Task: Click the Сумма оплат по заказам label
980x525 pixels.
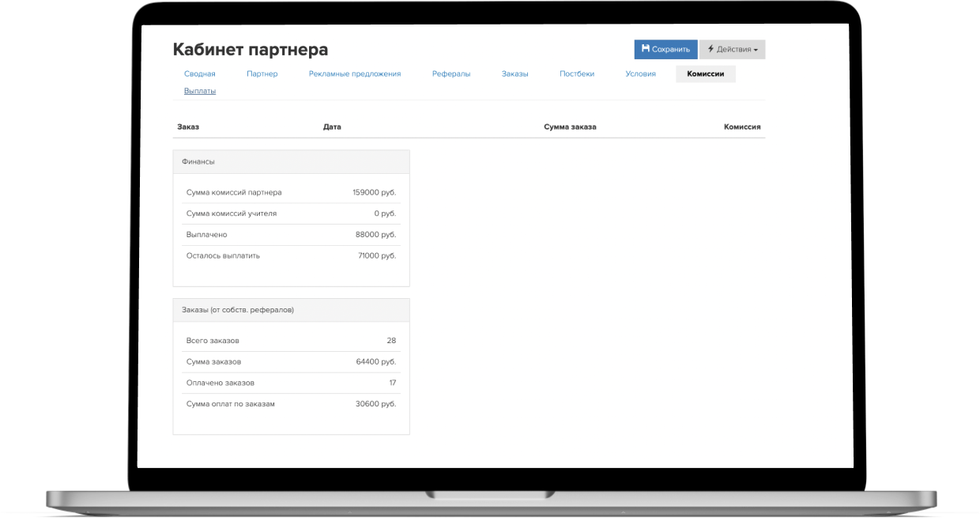Action: (x=231, y=403)
